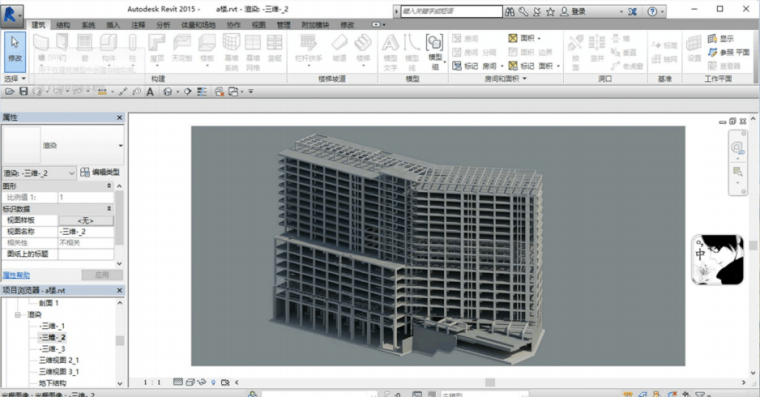Image resolution: width=760 pixels, height=397 pixels.
Task: Open the type selector dropdown arrow
Action: coord(120,145)
